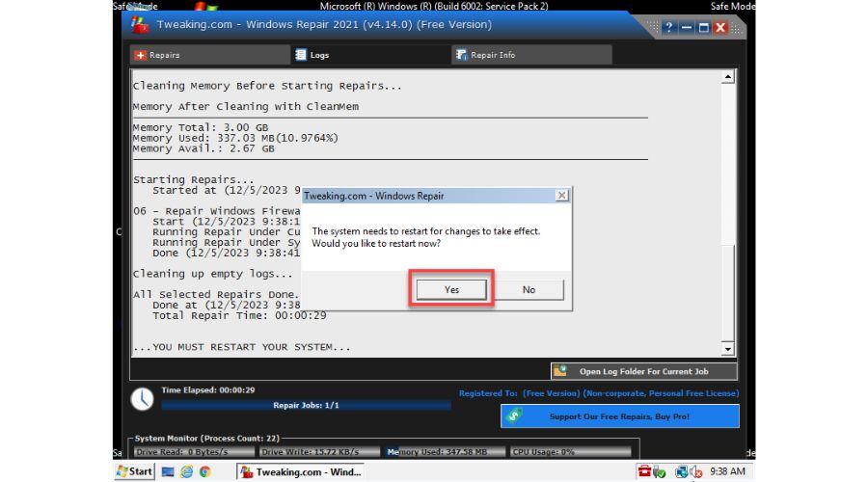Click the Total Repair Time log line
The height and width of the screenshot is (482, 868).
239,315
